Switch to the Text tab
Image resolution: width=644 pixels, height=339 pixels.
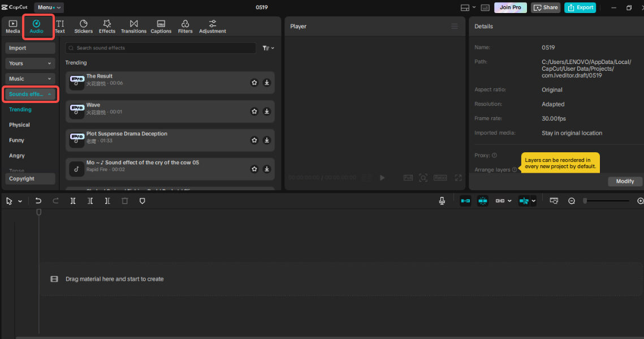(x=60, y=26)
